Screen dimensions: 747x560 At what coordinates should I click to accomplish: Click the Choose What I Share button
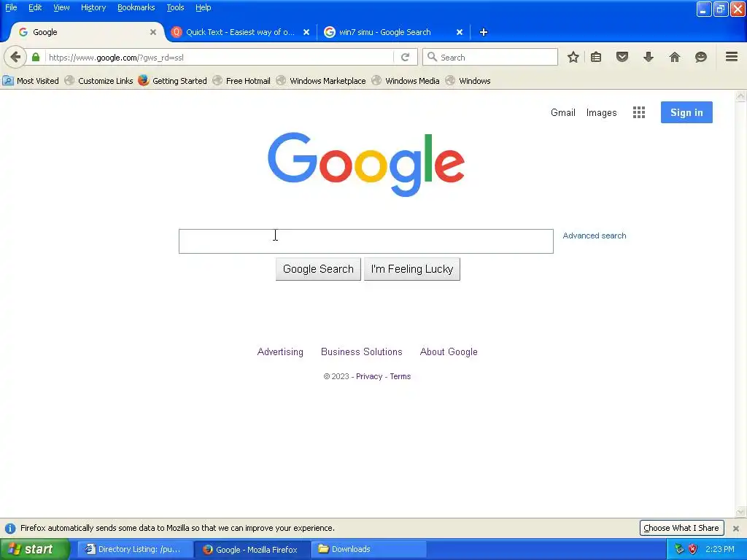click(x=681, y=528)
